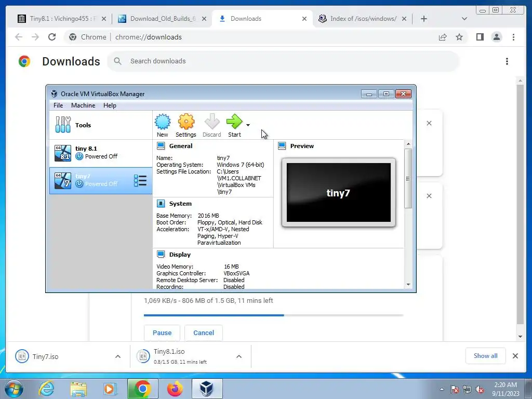Image resolution: width=532 pixels, height=399 pixels.
Task: Open the File menu in VirtualBox
Action: [58, 105]
